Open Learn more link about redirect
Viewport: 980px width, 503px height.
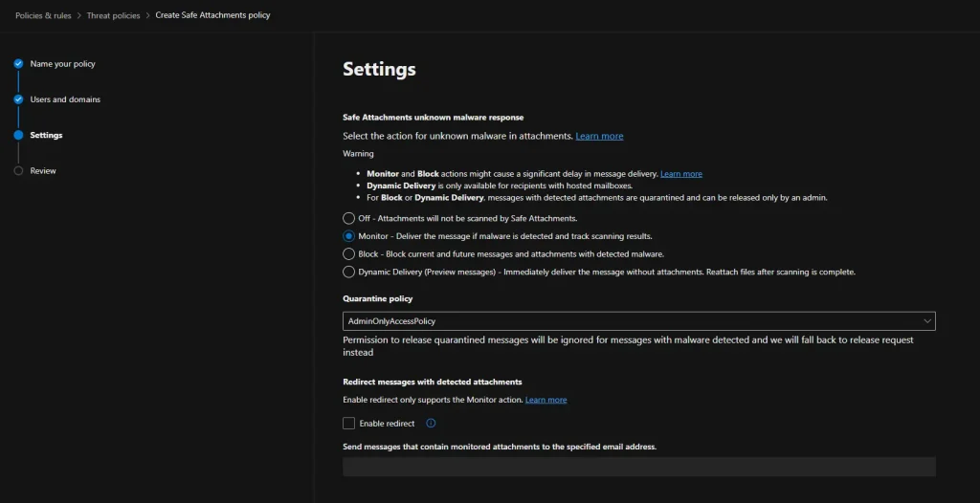point(546,400)
